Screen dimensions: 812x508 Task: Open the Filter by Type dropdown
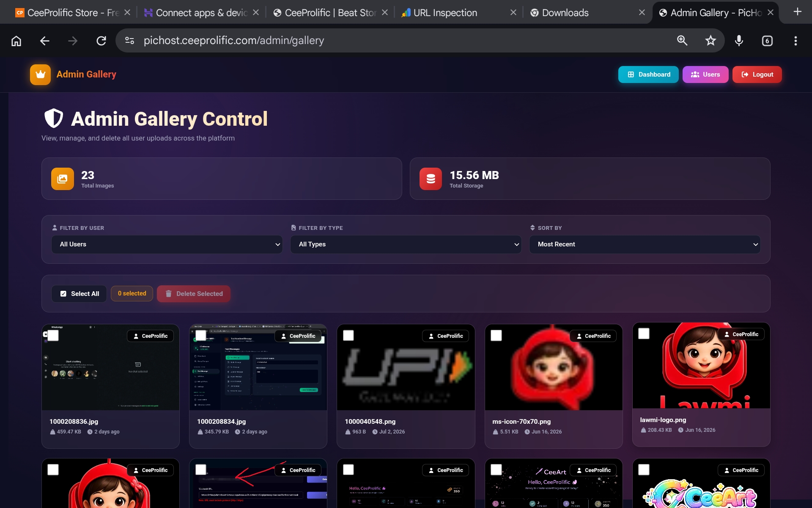(x=406, y=244)
